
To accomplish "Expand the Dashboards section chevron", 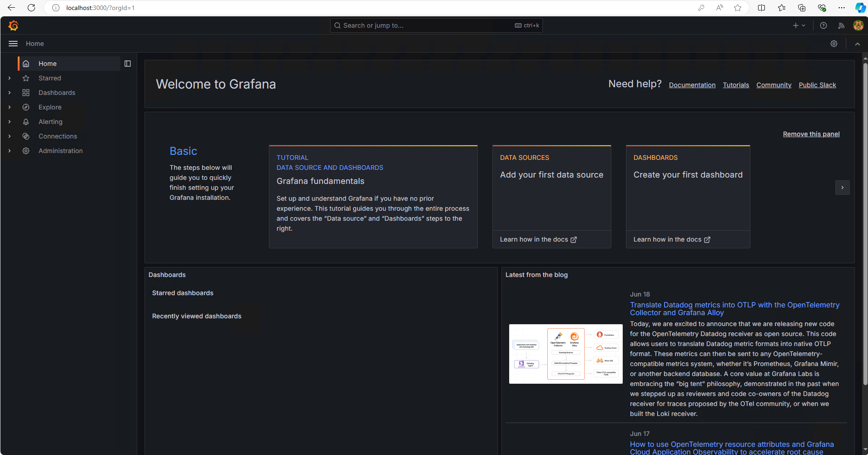I will 10,93.
